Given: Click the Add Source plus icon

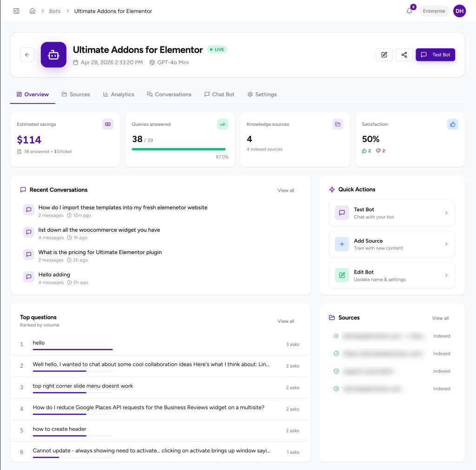Looking at the screenshot, I should [342, 244].
